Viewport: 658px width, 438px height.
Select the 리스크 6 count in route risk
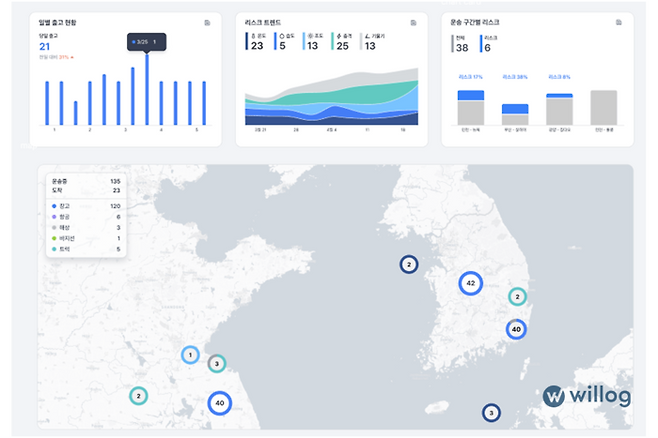pyautogui.click(x=487, y=42)
